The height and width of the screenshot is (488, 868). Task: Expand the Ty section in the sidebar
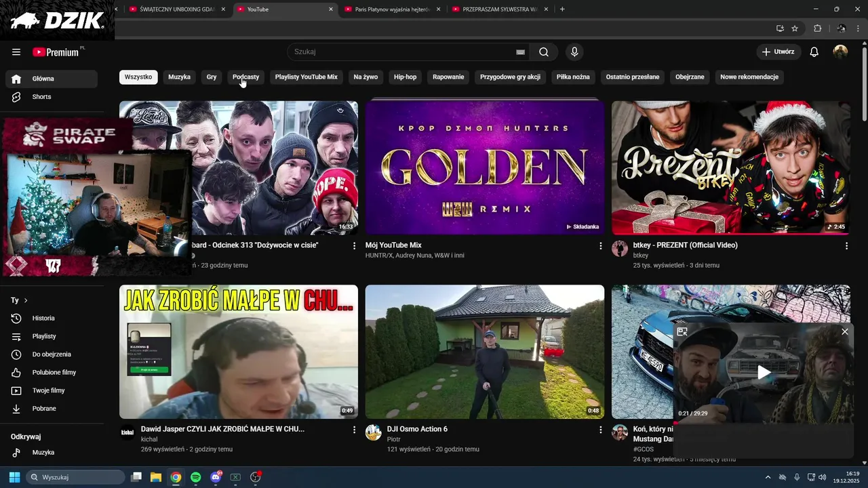(20, 300)
